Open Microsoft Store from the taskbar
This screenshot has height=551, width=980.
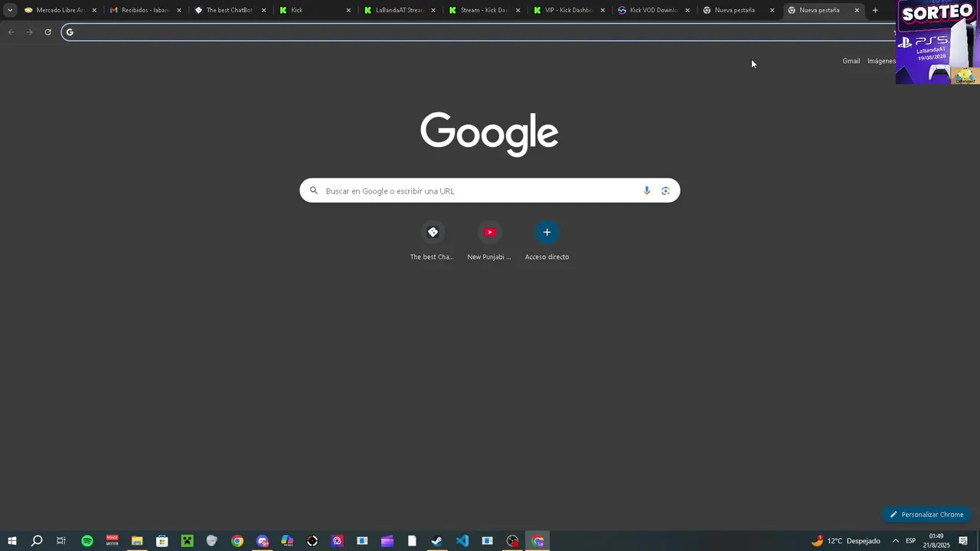tap(162, 541)
